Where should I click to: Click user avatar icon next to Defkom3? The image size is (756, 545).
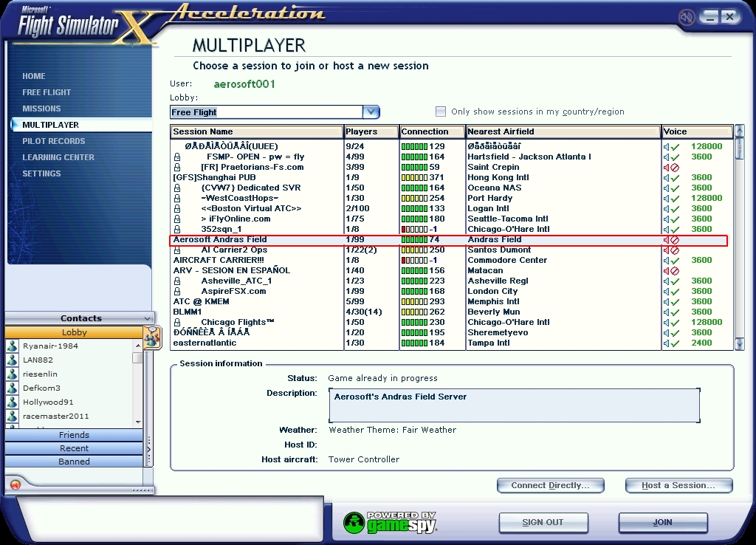12,388
